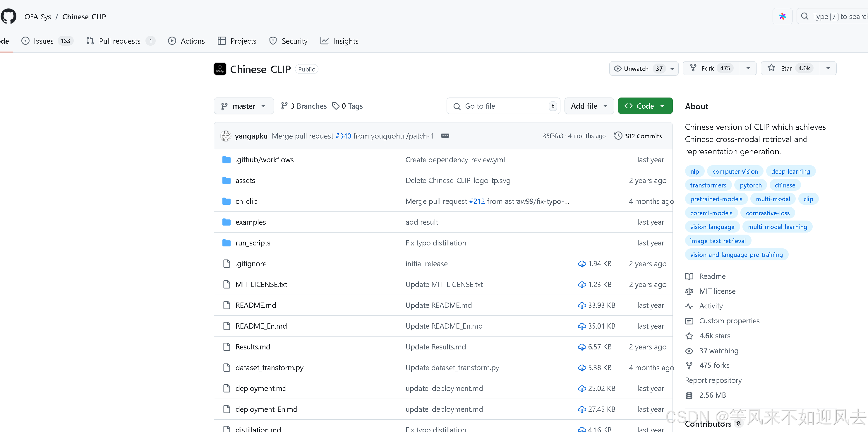The height and width of the screenshot is (432, 868).
Task: Click download icon beside 33.93 KB
Action: [x=582, y=305]
